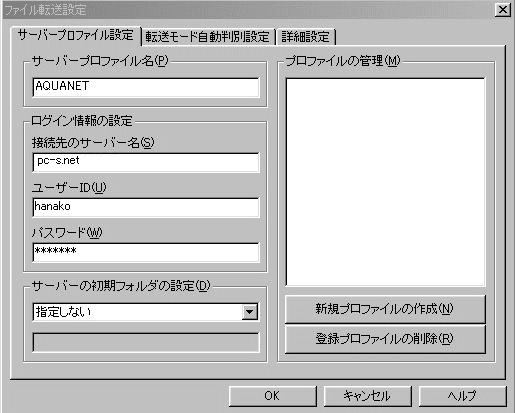The width and height of the screenshot is (515, 413).
Task: Click the user ID field containing hanako
Action: pyautogui.click(x=146, y=207)
